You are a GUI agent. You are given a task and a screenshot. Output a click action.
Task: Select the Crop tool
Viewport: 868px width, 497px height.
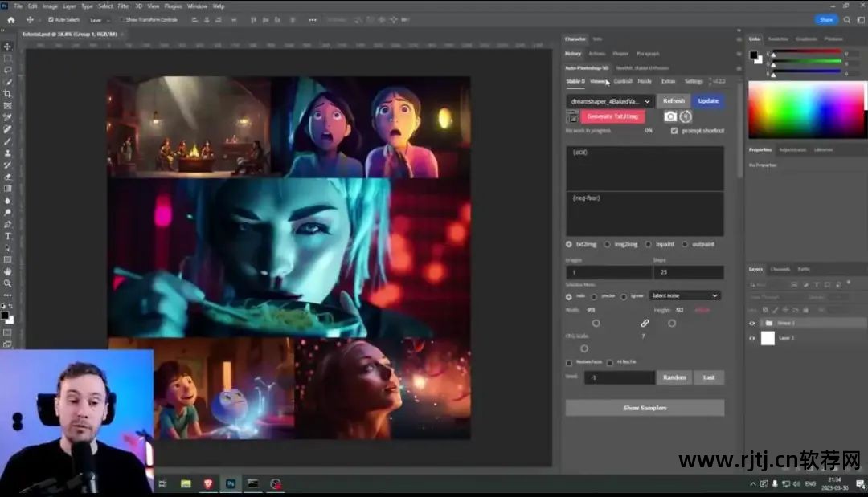point(7,94)
